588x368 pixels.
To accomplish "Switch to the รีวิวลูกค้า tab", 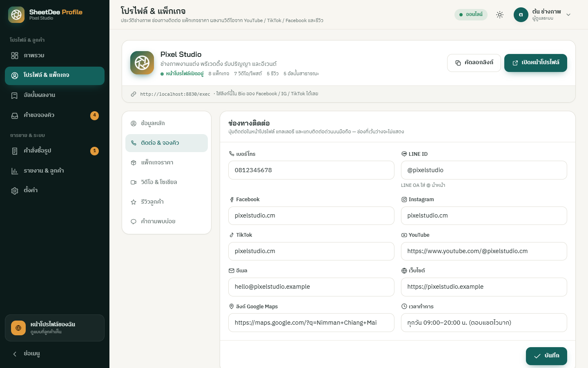I will tap(167, 202).
